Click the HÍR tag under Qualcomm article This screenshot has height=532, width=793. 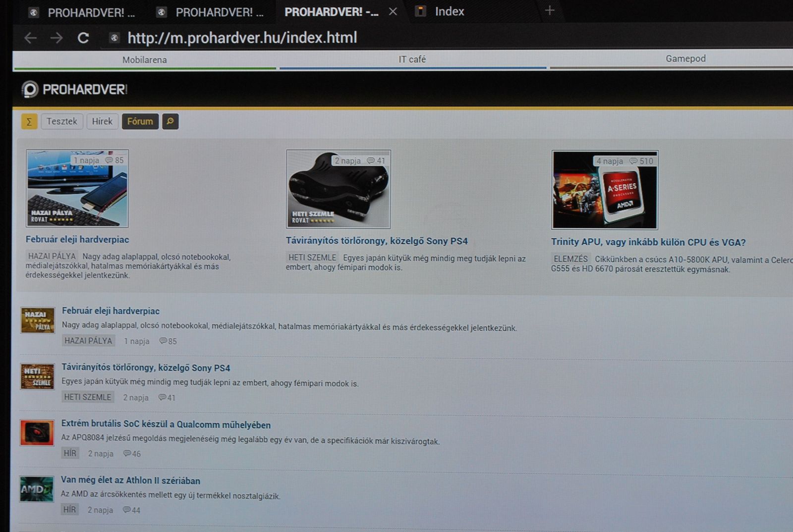[70, 453]
